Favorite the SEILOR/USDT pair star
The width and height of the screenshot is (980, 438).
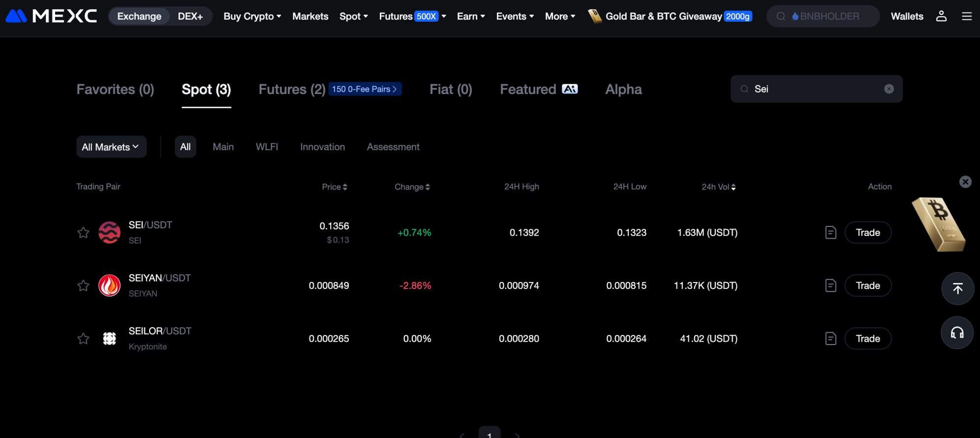click(x=83, y=339)
